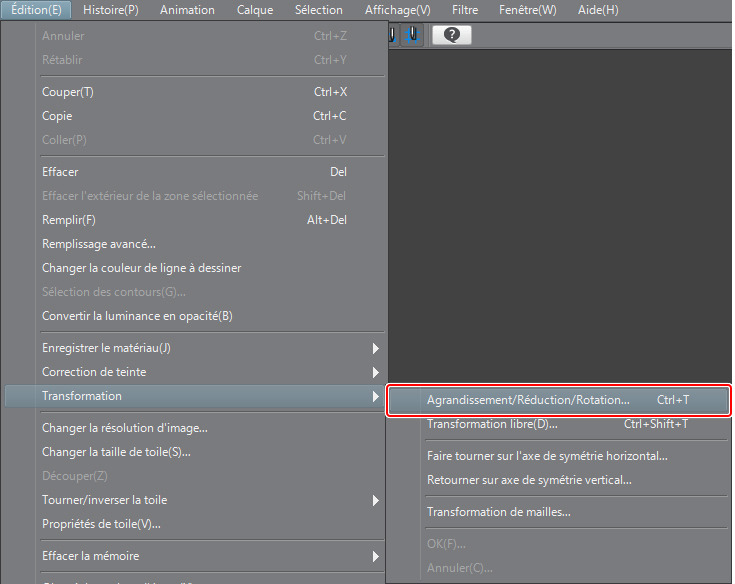The image size is (735, 584).
Task: Expand the Correction de teinte submenu arrow
Action: coord(375,372)
